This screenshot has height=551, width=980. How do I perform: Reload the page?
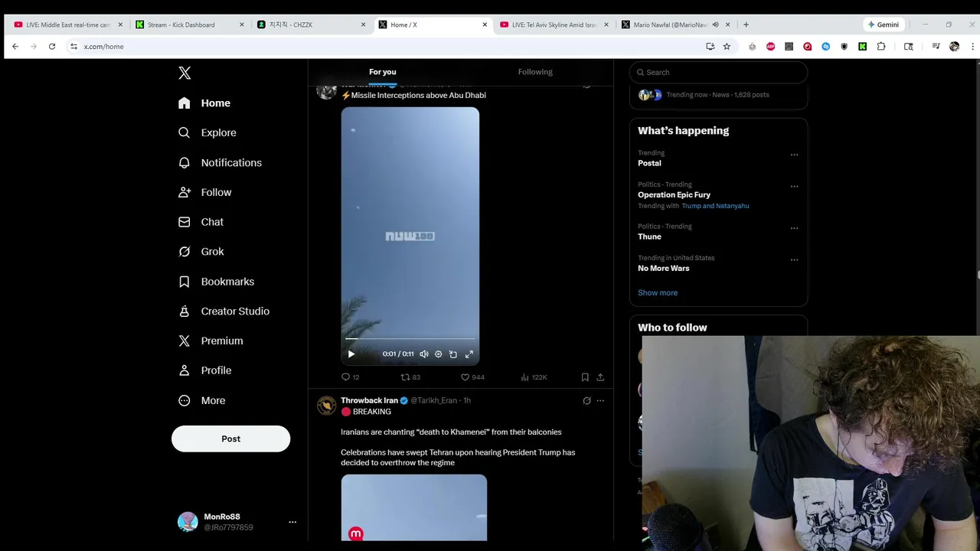(x=52, y=47)
